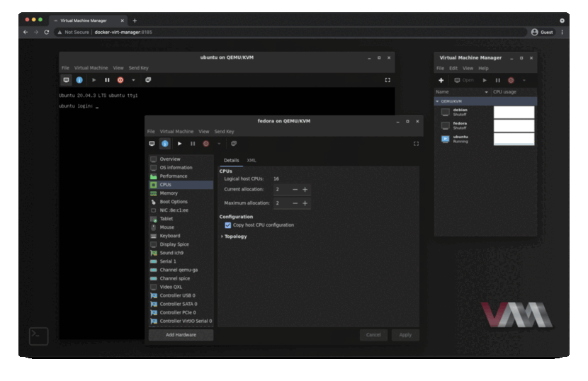Manage snapshots in ubuntu window toolbar
Viewport: 588px width, 381px height.
click(x=148, y=80)
